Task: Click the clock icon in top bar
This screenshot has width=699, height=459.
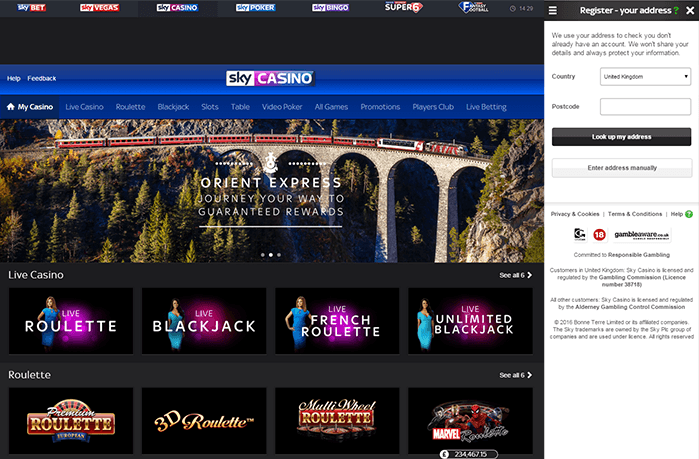Action: 513,8
